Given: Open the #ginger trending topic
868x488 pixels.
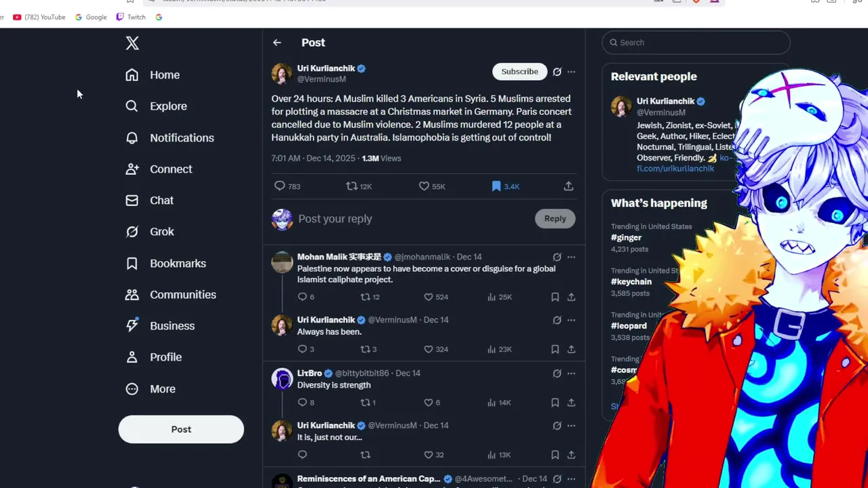Looking at the screenshot, I should [626, 238].
